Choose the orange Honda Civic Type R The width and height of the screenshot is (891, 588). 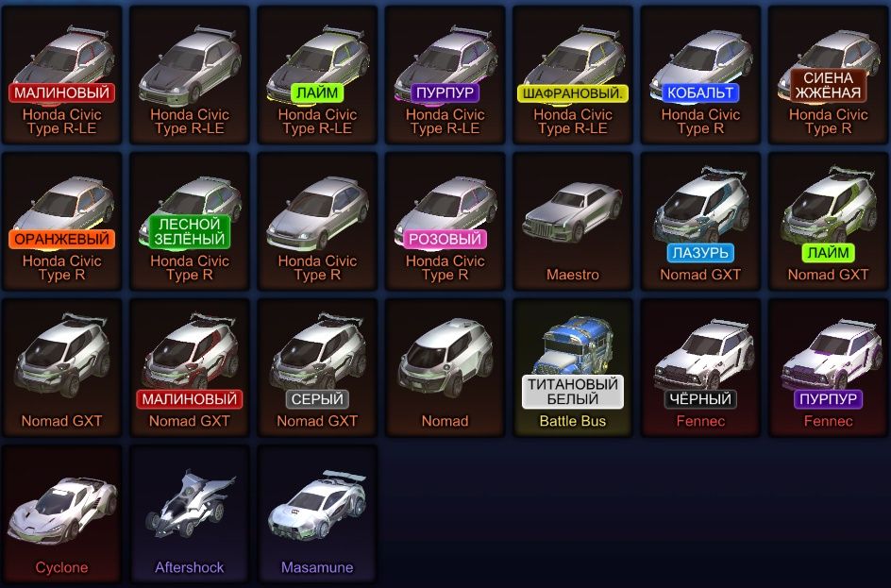(61, 222)
